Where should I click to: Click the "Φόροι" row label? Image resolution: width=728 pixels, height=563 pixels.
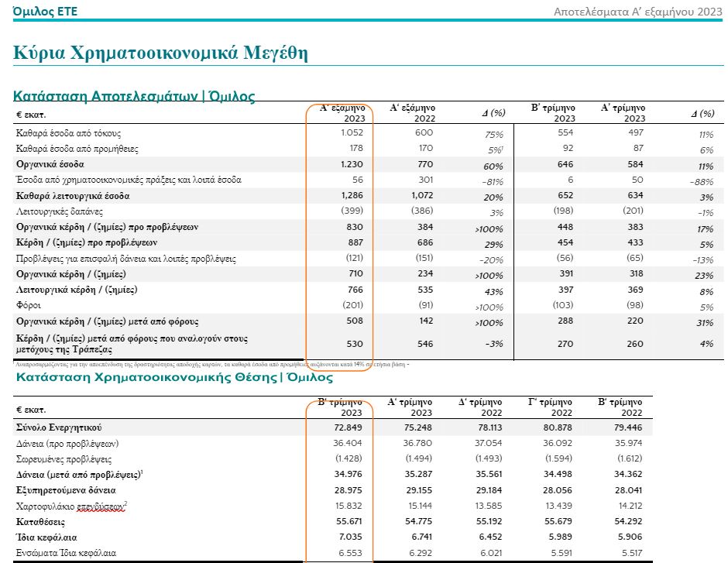[28, 305]
